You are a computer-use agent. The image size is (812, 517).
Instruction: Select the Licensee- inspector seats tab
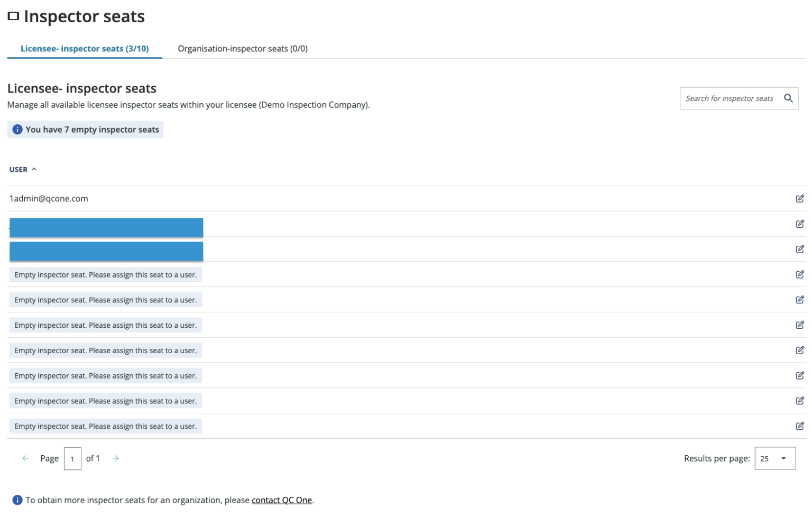tap(85, 48)
